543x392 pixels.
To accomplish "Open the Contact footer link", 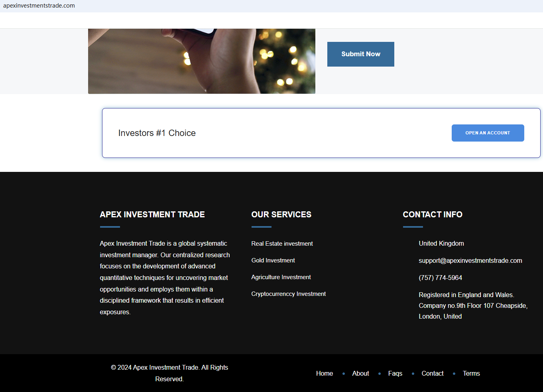I will point(433,373).
